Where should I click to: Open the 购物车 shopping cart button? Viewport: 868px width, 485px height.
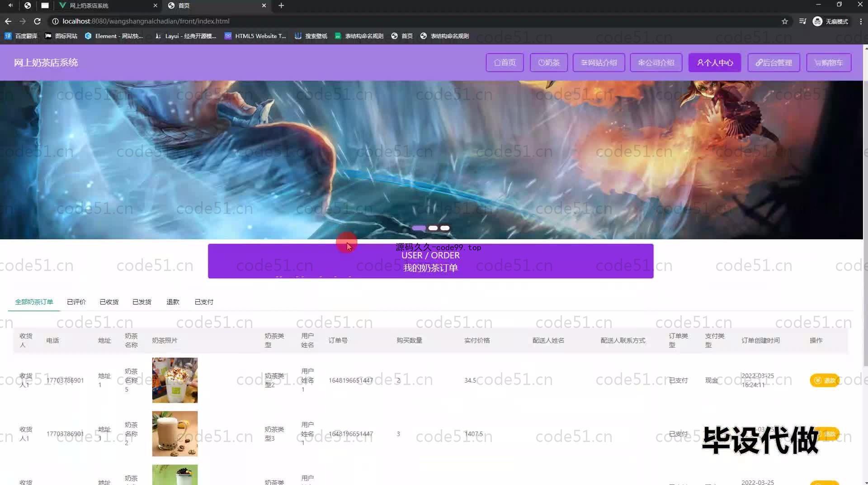pyautogui.click(x=828, y=62)
